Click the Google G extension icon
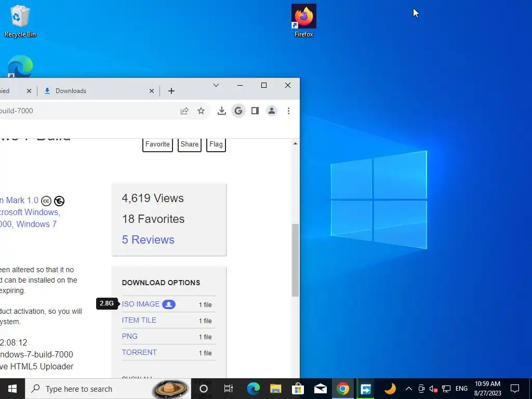Viewport: 532px width, 399px height. point(238,111)
